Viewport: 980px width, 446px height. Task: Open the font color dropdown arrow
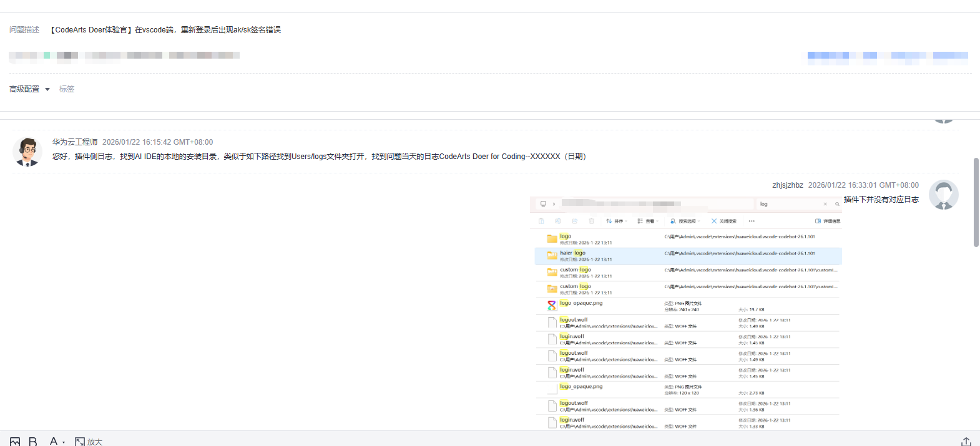pos(64,442)
